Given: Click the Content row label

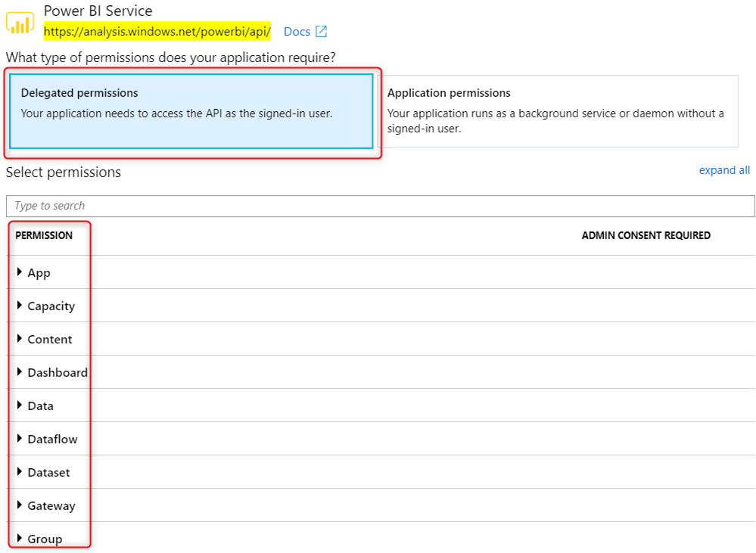Looking at the screenshot, I should pyautogui.click(x=50, y=340).
